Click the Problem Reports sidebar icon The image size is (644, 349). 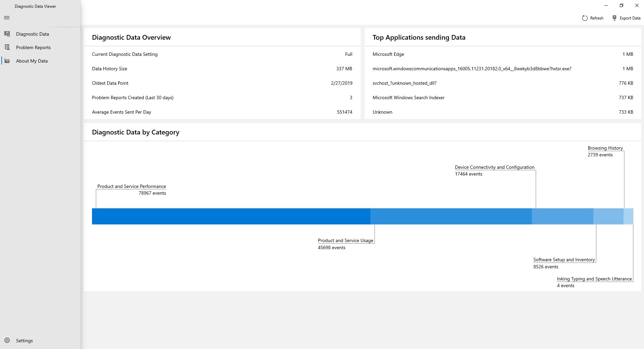tap(7, 47)
